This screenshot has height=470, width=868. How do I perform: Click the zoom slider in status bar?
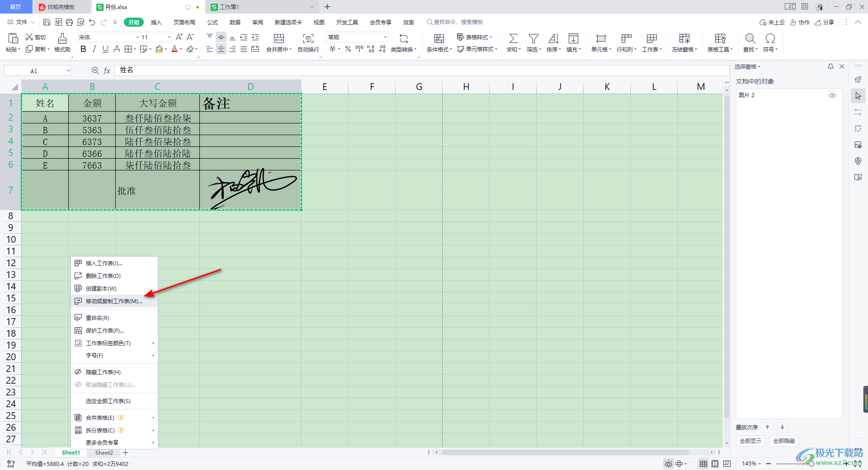(811, 464)
